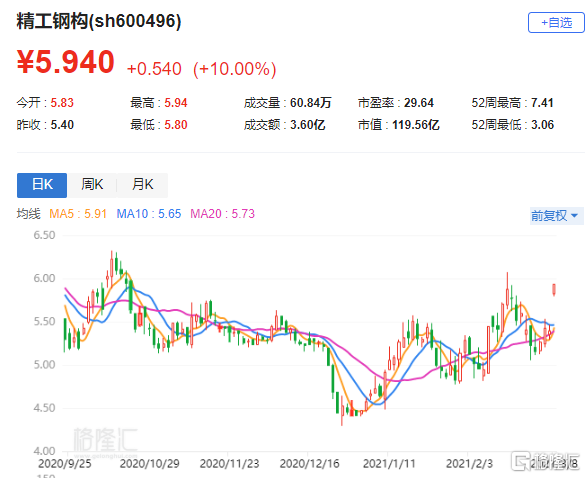Click the 最高 high value 5.94
Viewport: 586px width, 478px height.
click(x=176, y=103)
